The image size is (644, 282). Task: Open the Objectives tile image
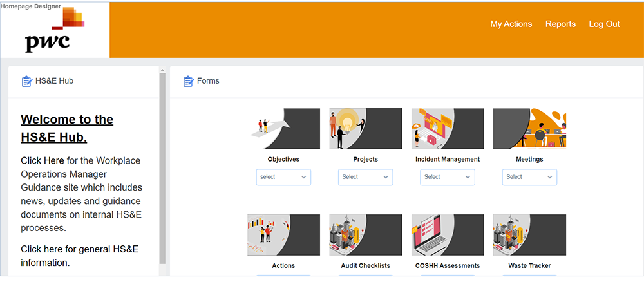(283, 129)
